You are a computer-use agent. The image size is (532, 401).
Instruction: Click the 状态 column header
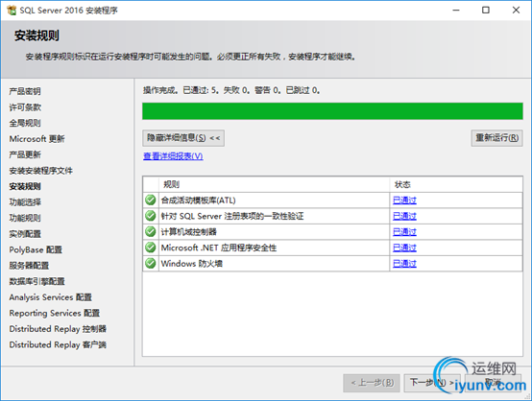456,184
